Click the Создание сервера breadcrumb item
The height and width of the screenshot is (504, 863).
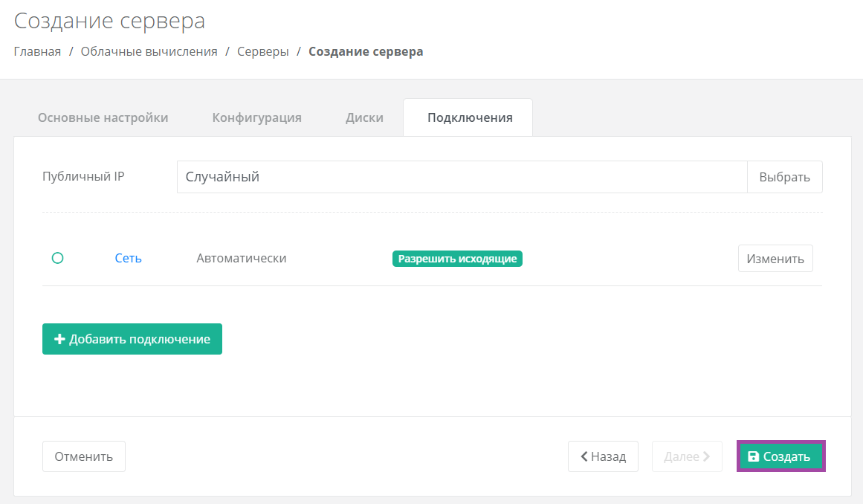(366, 52)
